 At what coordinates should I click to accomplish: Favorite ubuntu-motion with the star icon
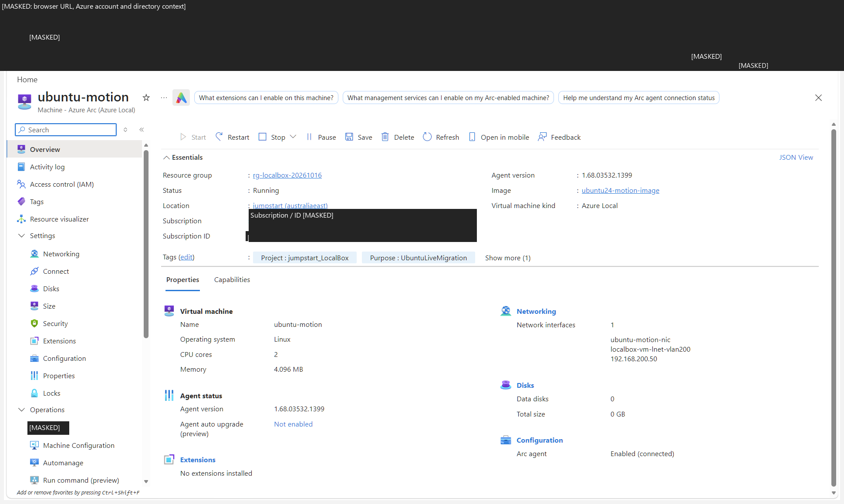[146, 97]
